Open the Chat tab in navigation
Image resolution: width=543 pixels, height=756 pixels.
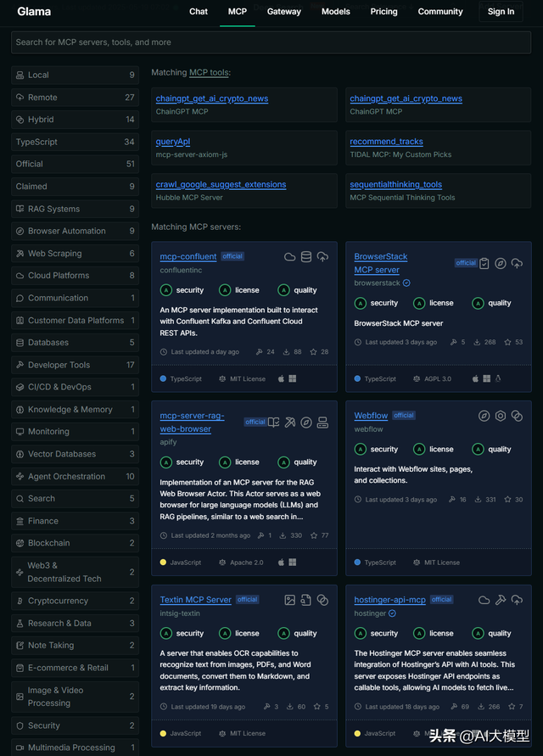click(x=199, y=12)
